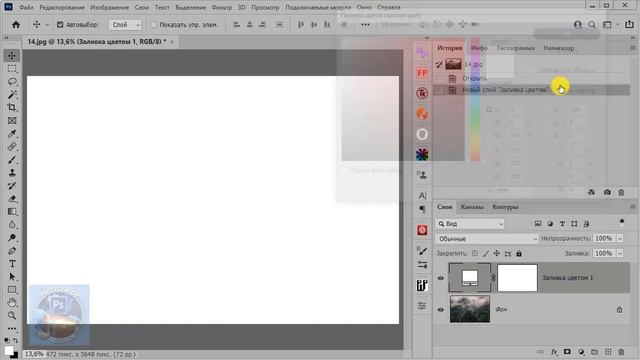Viewport: 640px width, 360px height.
Task: Select the Horizontal Type tool
Action: coord(12,264)
